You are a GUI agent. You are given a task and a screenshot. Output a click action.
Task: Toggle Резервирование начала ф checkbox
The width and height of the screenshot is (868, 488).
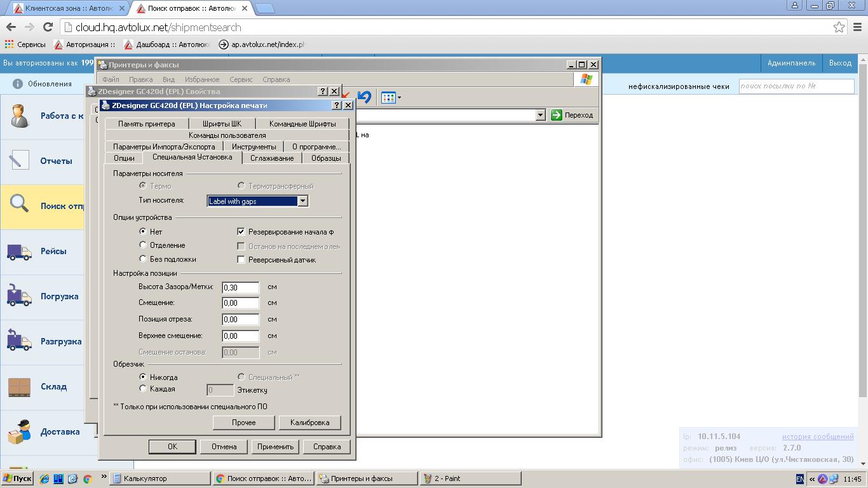(241, 232)
